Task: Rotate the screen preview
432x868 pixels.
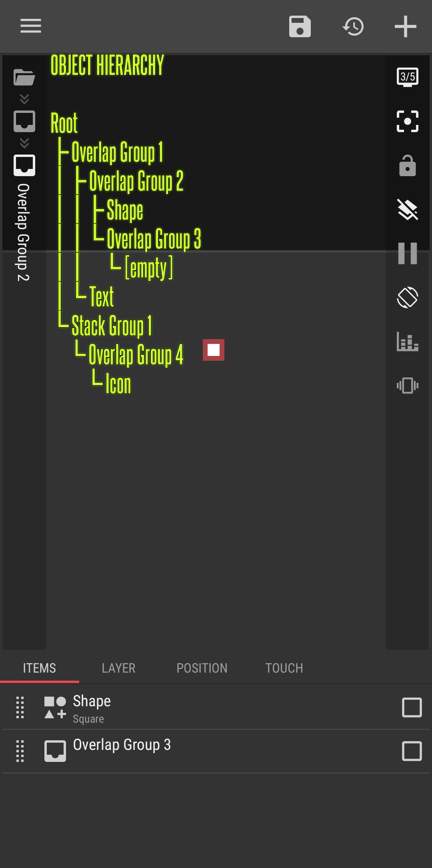Action: pyautogui.click(x=408, y=297)
